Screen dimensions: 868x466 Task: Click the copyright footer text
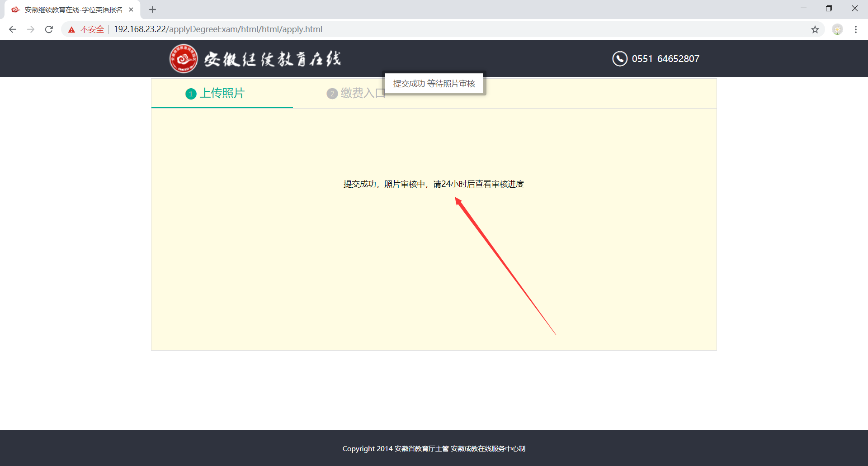click(434, 448)
